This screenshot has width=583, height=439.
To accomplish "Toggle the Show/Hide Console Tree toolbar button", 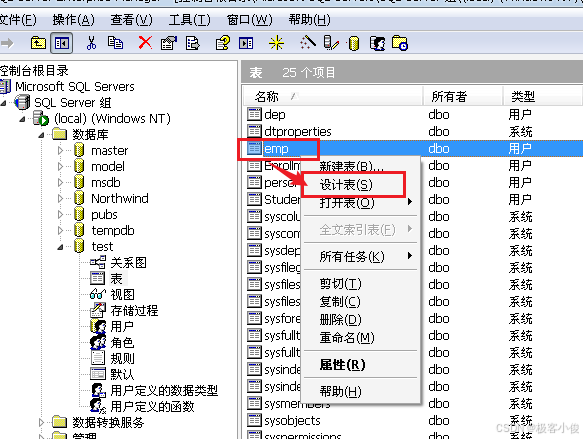I will click(x=61, y=43).
